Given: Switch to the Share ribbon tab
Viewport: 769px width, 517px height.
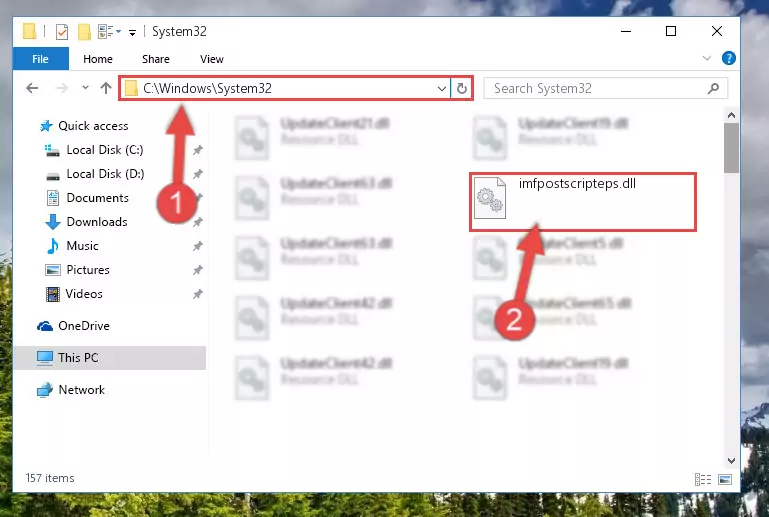Looking at the screenshot, I should (156, 59).
